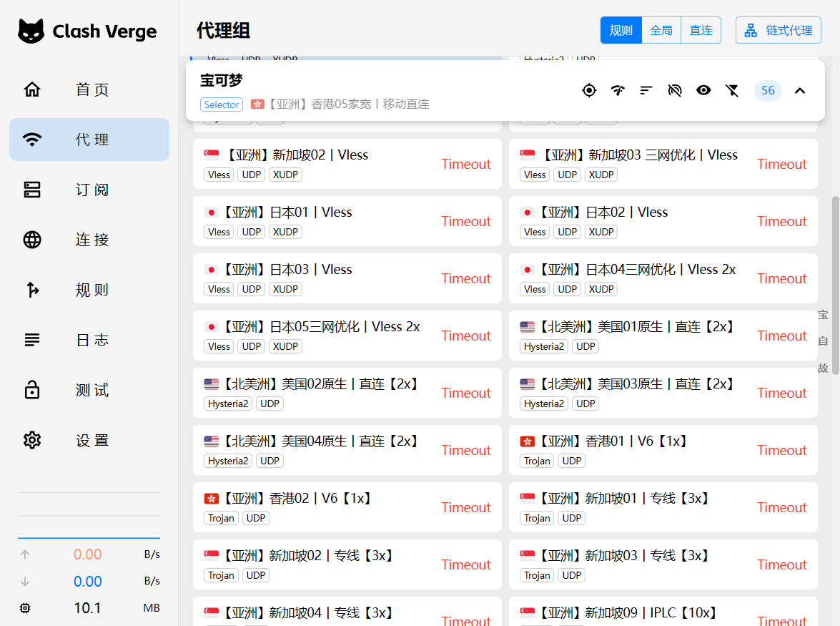Open 连接 connections page
This screenshot has height=626, width=840.
(x=89, y=240)
